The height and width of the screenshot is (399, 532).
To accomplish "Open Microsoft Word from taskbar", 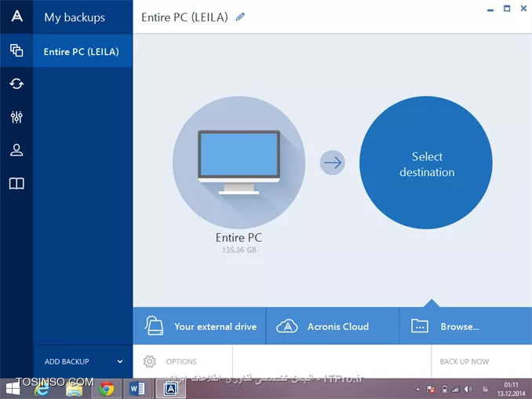I will 137,389.
